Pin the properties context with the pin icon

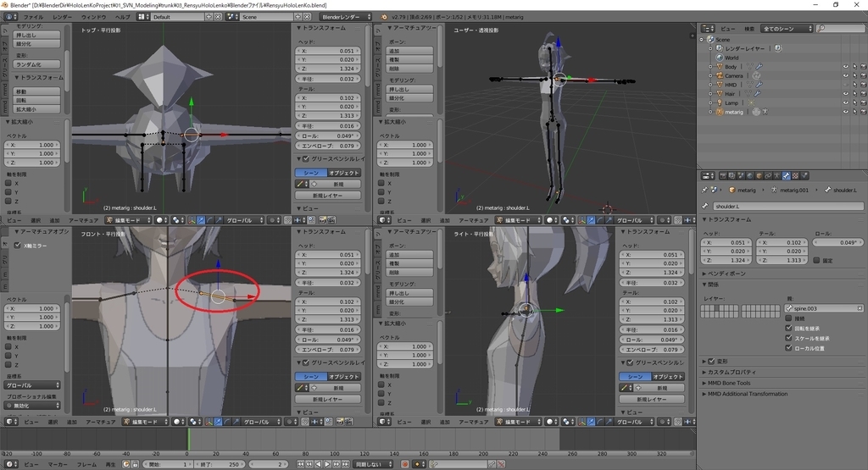(x=704, y=191)
